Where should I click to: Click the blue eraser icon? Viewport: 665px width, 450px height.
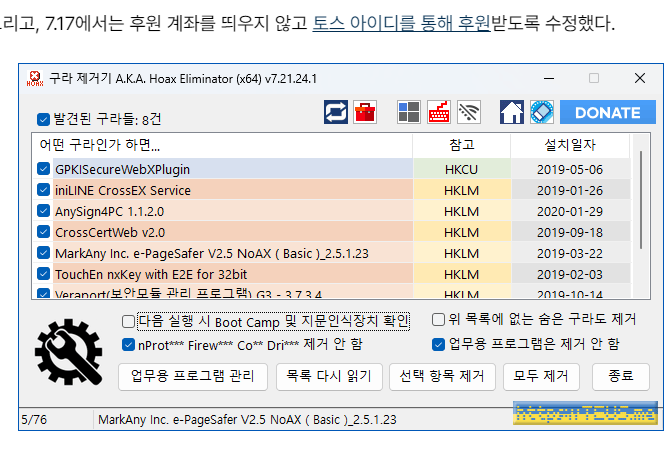click(x=542, y=112)
